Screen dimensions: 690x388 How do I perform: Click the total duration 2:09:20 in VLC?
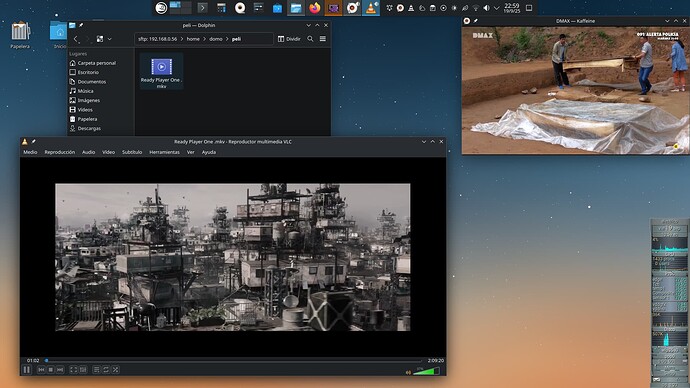click(x=435, y=360)
